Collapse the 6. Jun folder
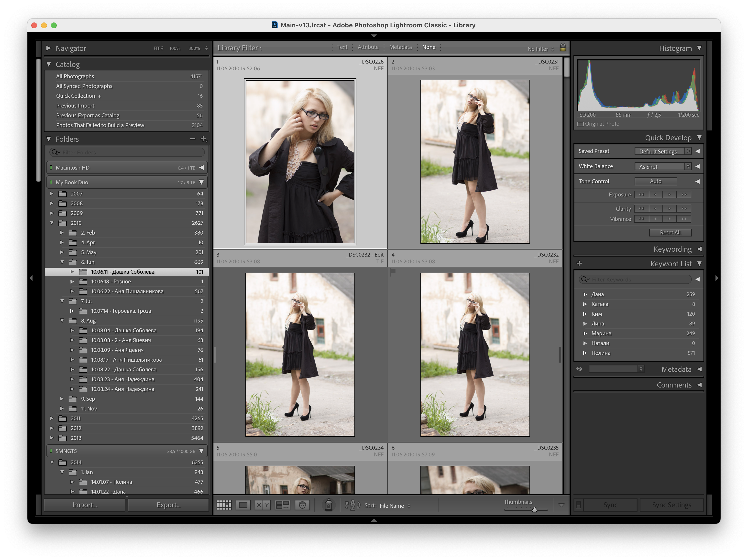The width and height of the screenshot is (748, 560). click(62, 262)
